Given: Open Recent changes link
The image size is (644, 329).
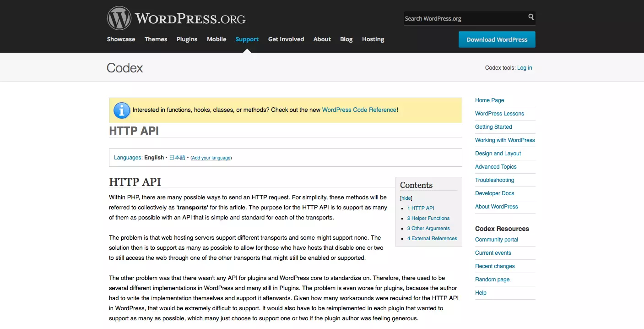Looking at the screenshot, I should click(495, 266).
